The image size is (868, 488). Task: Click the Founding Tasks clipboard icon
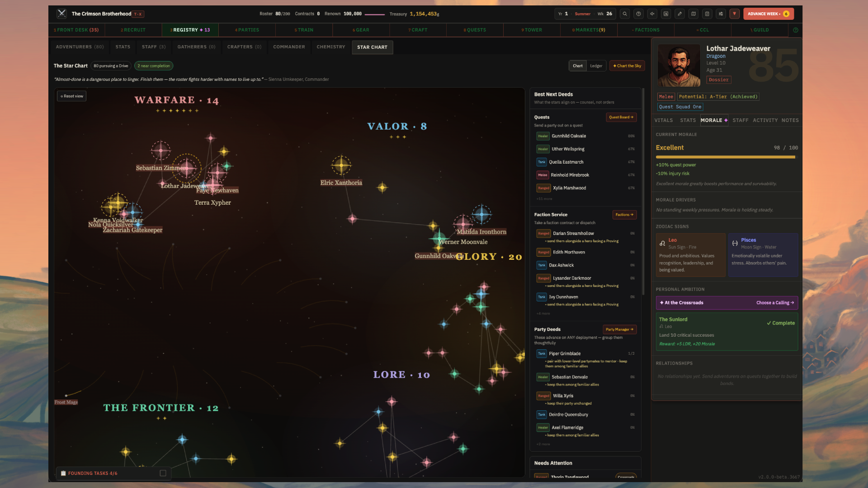(x=63, y=473)
